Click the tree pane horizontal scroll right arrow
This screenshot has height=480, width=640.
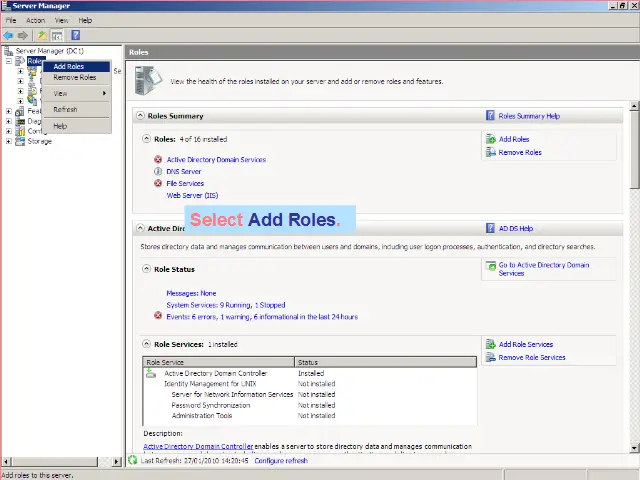point(117,461)
